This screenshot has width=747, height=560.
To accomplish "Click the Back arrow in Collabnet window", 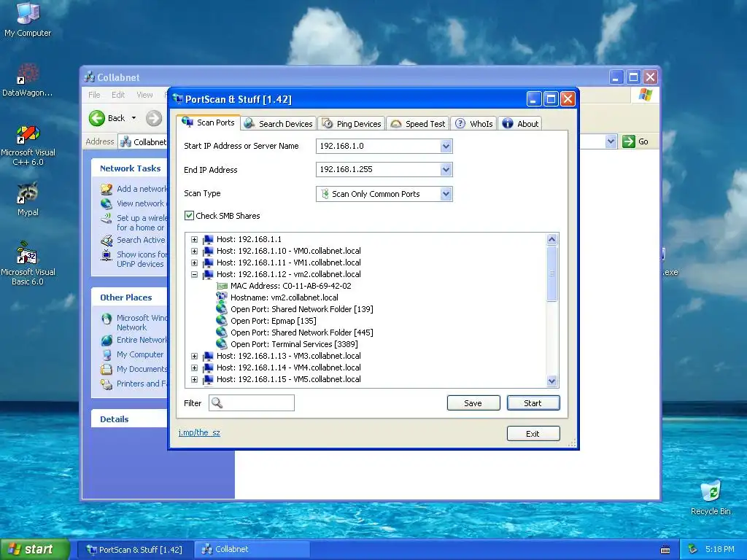I will 97,118.
